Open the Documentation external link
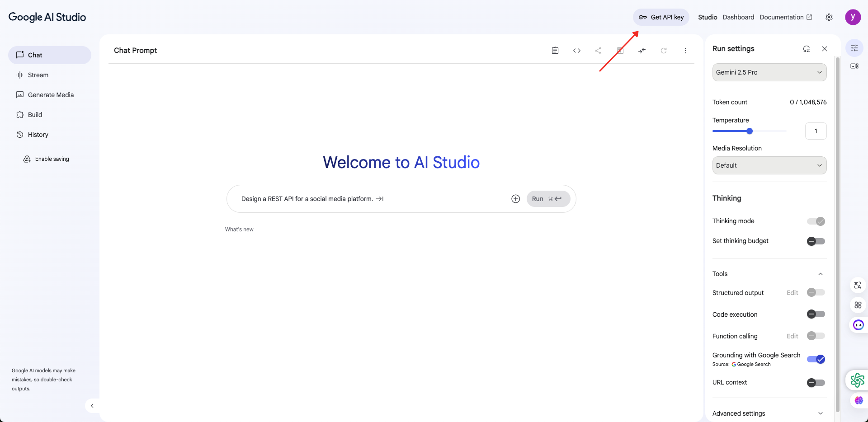 (786, 17)
